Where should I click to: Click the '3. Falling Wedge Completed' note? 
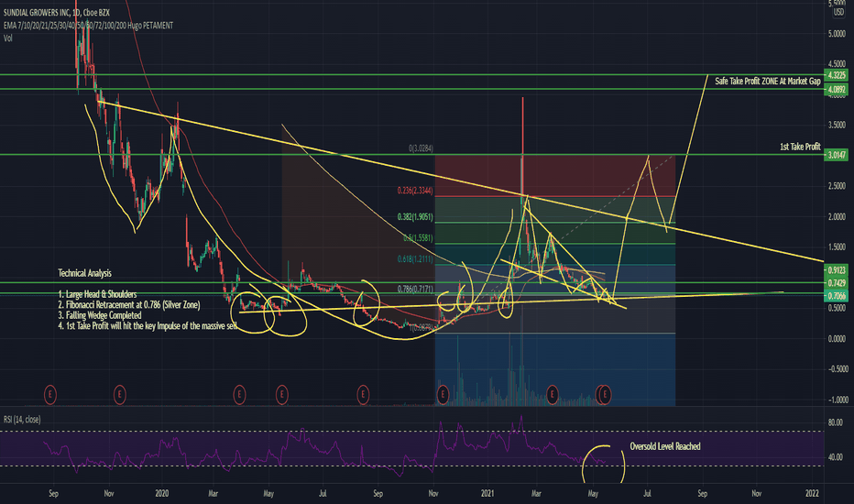pos(100,315)
